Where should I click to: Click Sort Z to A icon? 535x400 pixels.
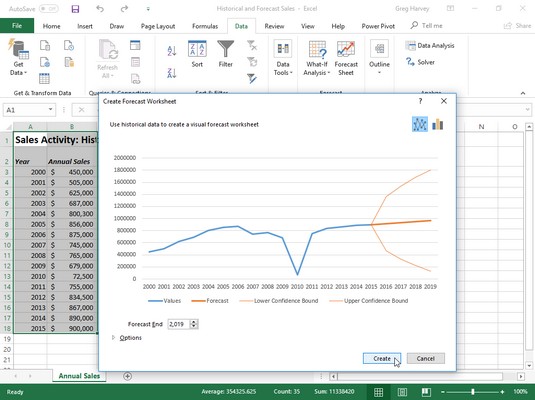(172, 73)
